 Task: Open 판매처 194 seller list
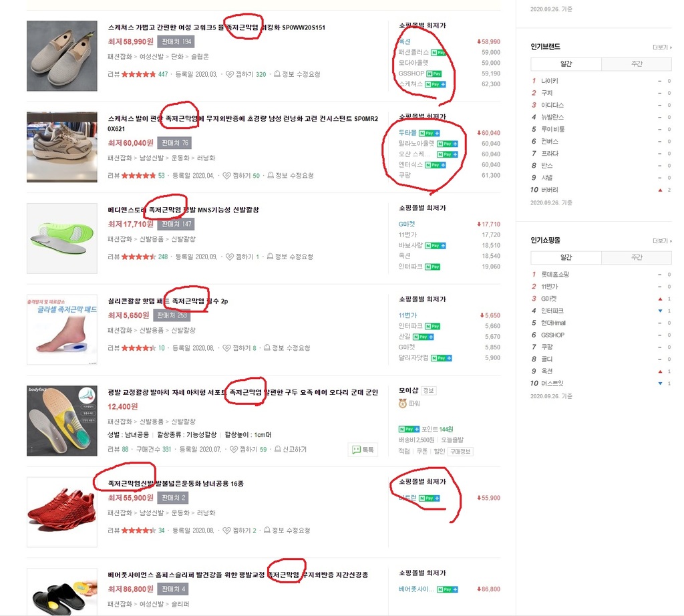pos(176,41)
